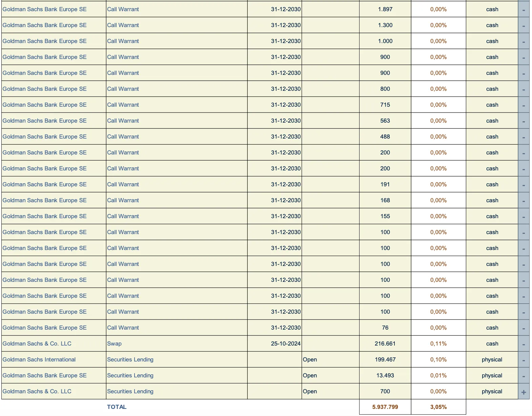Select the value 199.467

pos(385,359)
